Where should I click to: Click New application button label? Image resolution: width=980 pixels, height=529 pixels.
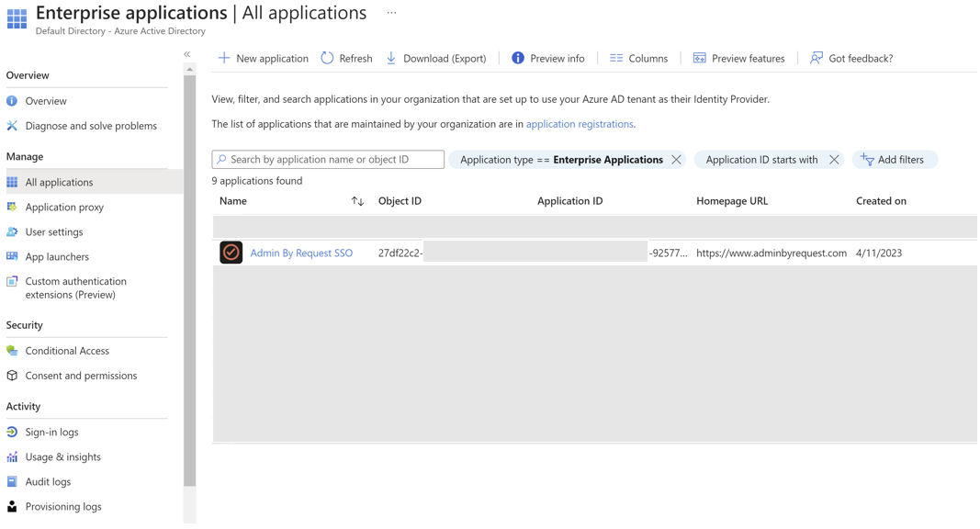(272, 58)
